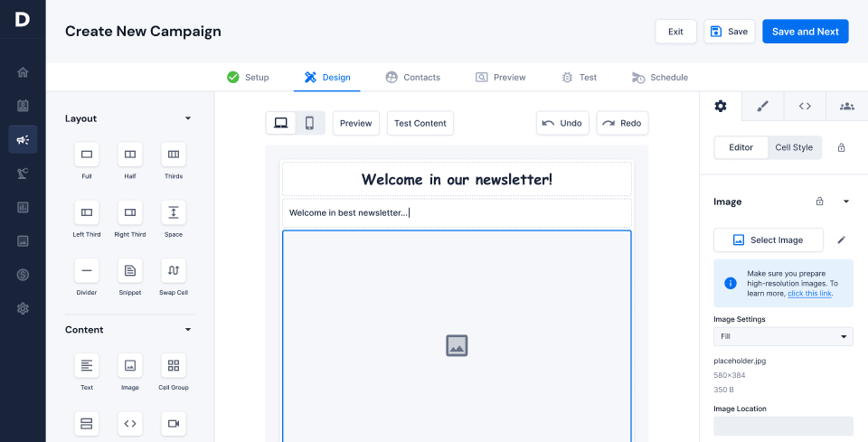Go to the Design step
Screen dimensions: 868x442
(x=327, y=78)
